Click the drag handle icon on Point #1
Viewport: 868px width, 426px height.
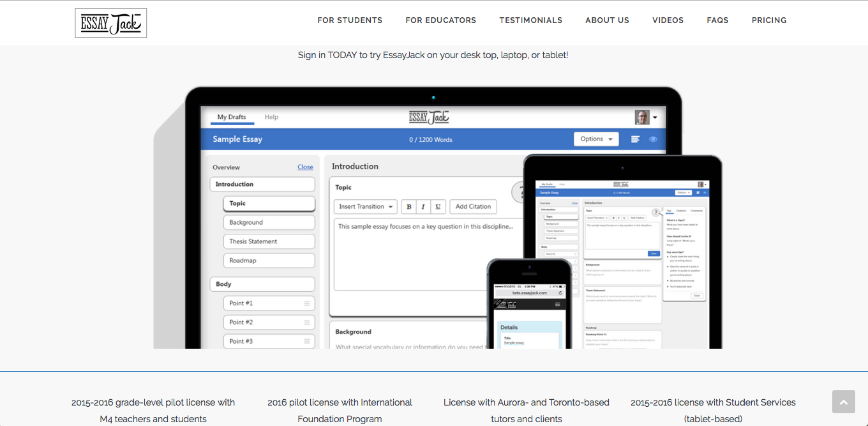point(307,303)
